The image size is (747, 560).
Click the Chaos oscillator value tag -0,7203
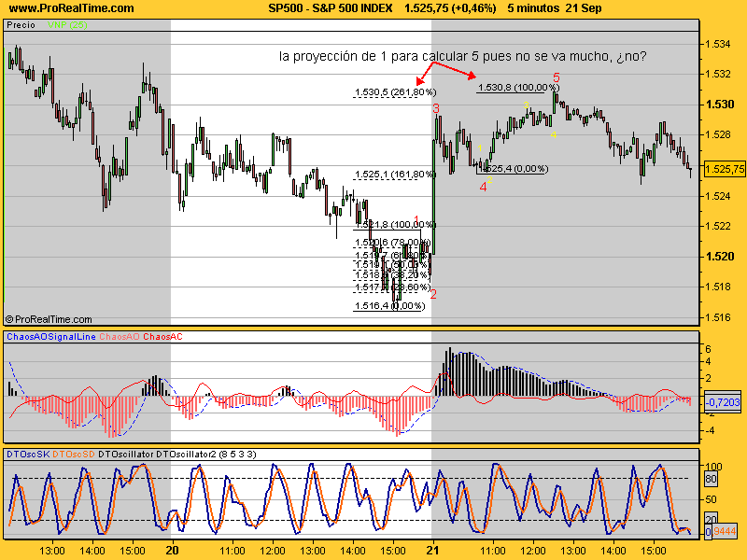pos(723,402)
